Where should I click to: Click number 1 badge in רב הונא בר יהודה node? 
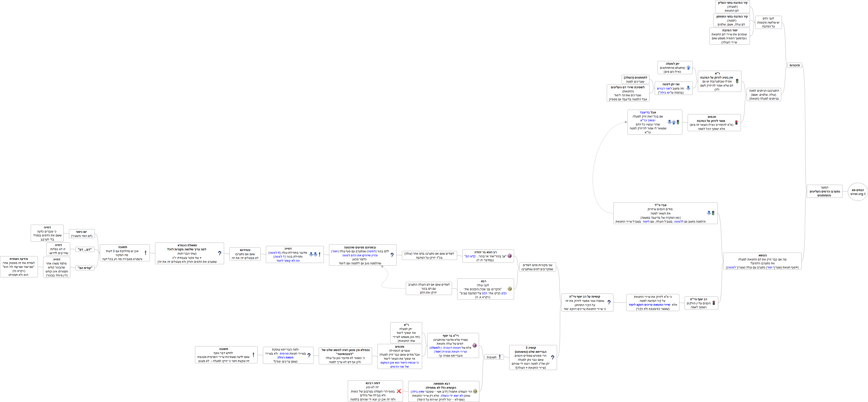point(509,256)
